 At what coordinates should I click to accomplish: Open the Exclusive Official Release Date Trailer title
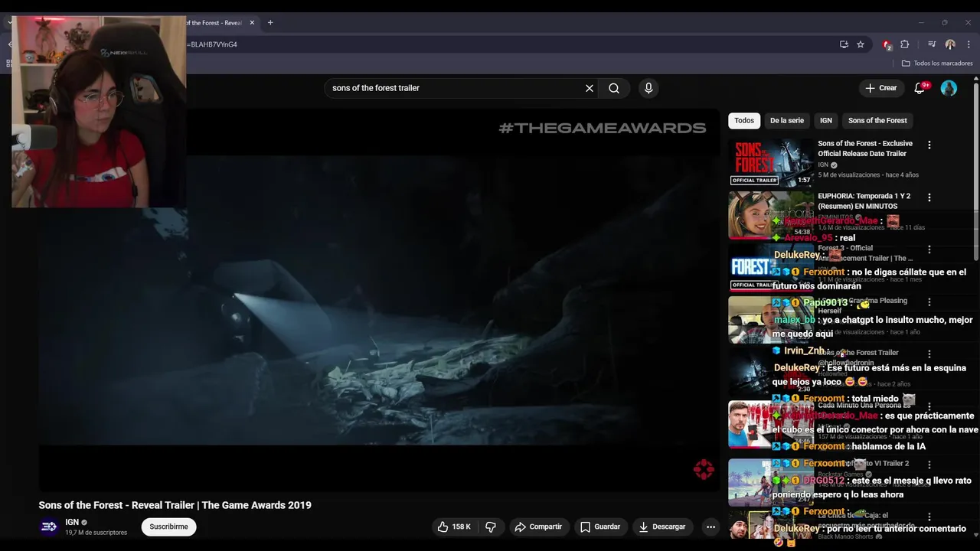pyautogui.click(x=865, y=148)
